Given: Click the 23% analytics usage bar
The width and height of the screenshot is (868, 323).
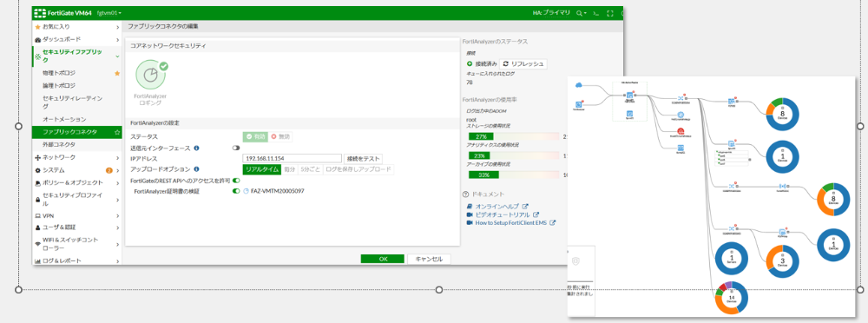Looking at the screenshot, I should [514, 155].
